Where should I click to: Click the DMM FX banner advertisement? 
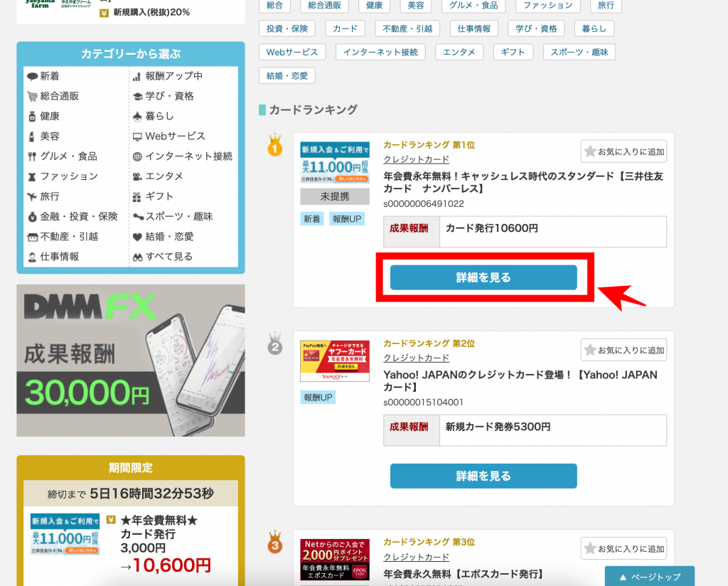(x=131, y=360)
